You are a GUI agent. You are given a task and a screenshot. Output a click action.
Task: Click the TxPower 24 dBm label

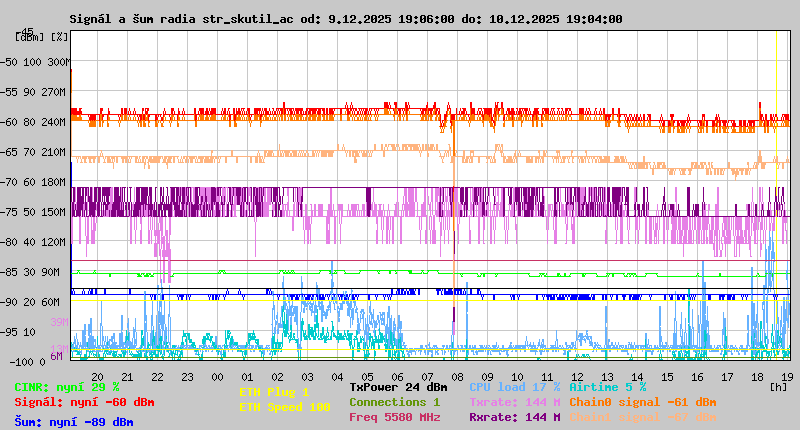coord(398,387)
